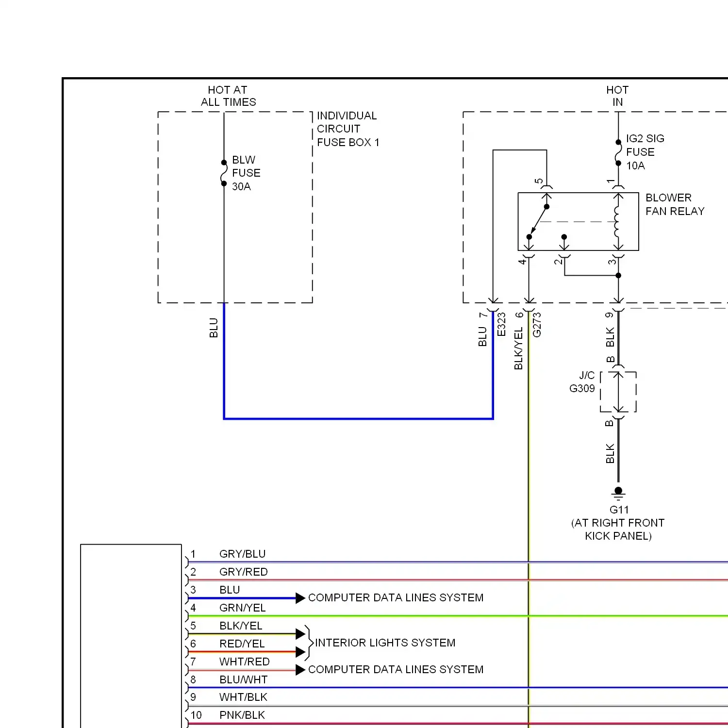Click relay terminal number 2
The width and height of the screenshot is (728, 728).
(558, 261)
